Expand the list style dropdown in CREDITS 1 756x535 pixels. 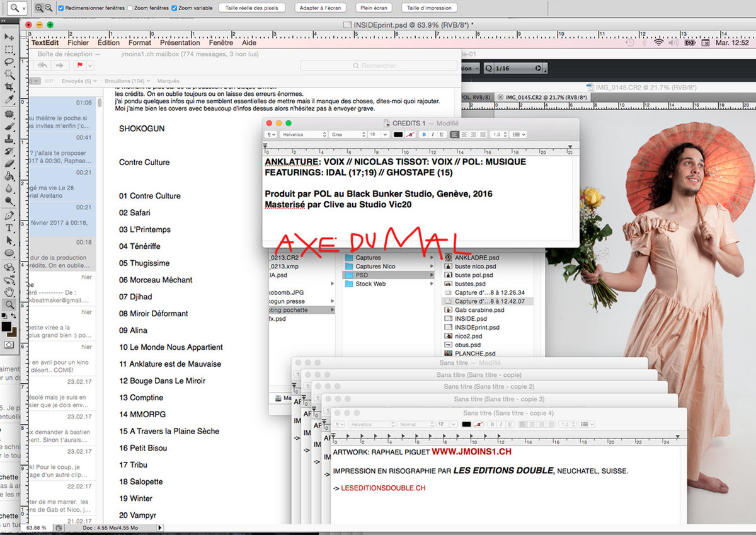(x=519, y=134)
